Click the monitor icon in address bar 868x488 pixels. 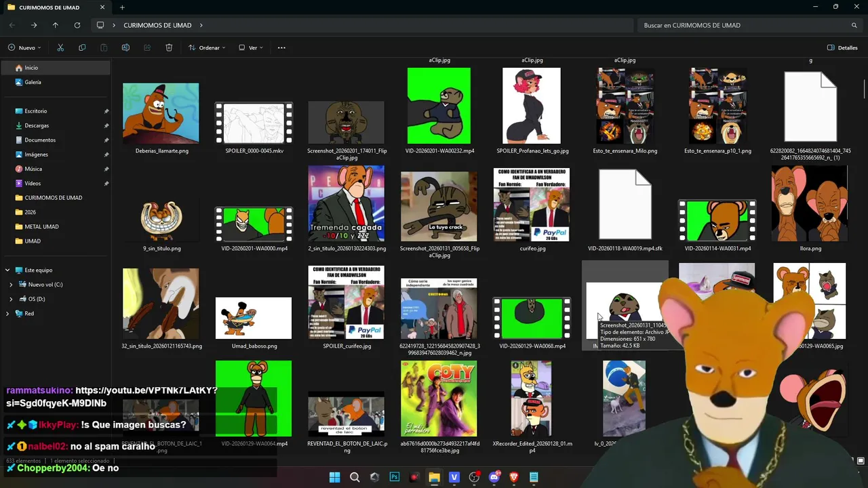(x=100, y=25)
